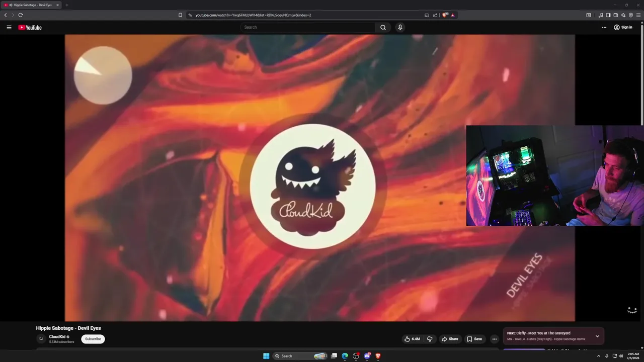Open OBS Studio from taskbar
The width and height of the screenshot is (644, 362).
click(356, 356)
